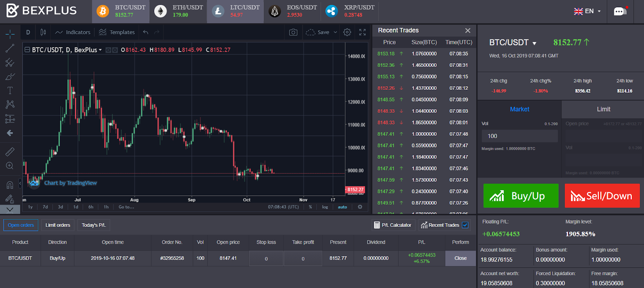The image size is (644, 288).
Task: Open chart Templates
Action: tap(117, 32)
